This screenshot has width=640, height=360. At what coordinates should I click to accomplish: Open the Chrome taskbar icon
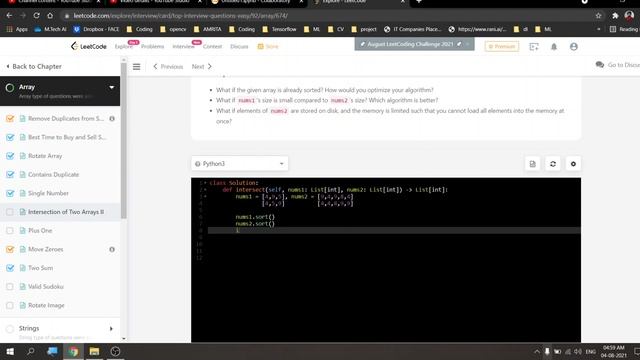click(x=73, y=351)
